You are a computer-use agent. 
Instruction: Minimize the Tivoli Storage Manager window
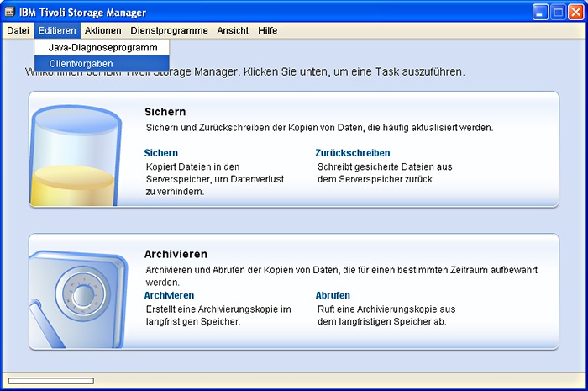540,12
